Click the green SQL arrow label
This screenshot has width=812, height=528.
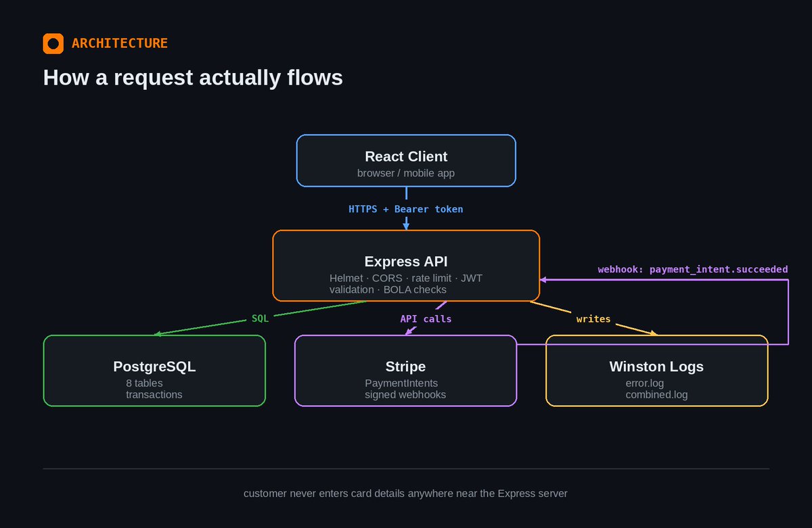click(x=261, y=318)
